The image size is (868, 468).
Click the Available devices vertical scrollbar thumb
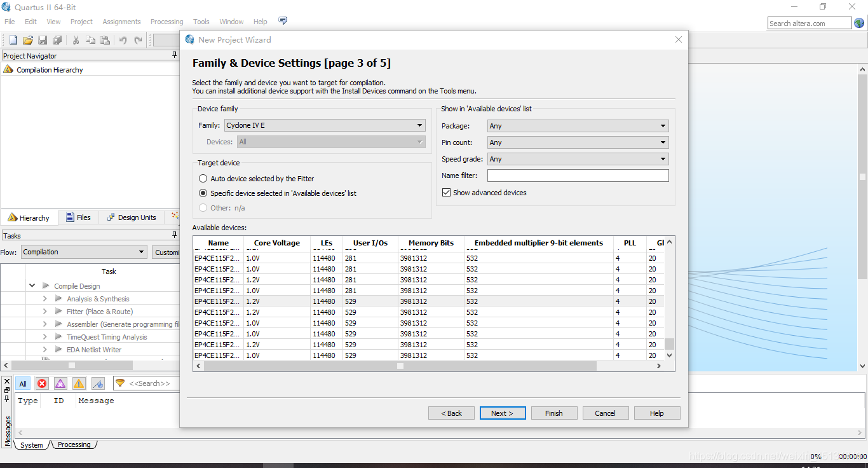click(x=669, y=344)
